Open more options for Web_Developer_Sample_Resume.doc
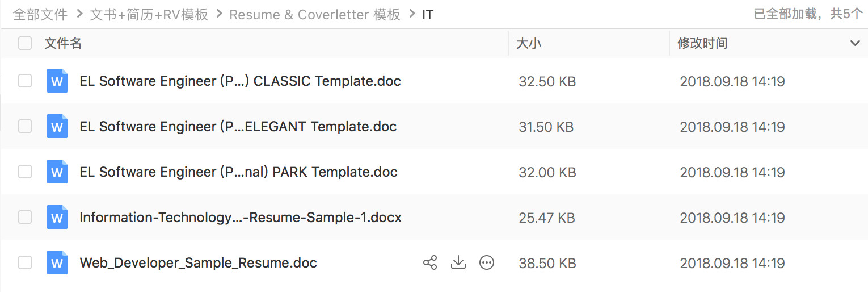The width and height of the screenshot is (868, 292). [x=487, y=262]
